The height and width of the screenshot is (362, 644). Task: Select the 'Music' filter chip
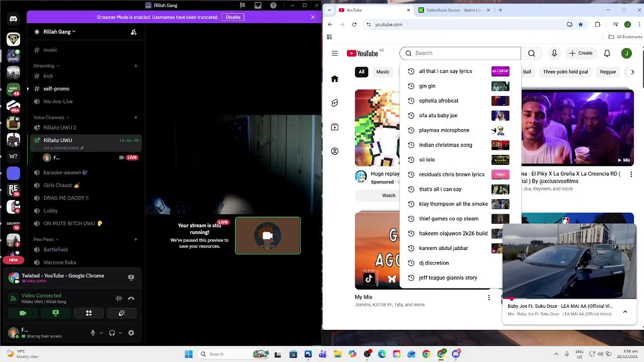click(x=383, y=72)
